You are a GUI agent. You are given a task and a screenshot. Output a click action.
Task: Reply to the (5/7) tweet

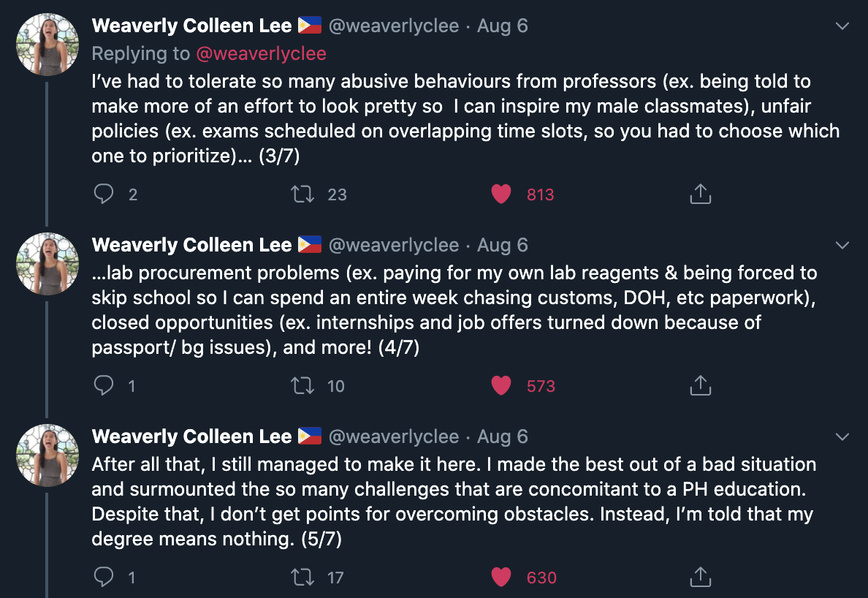pyautogui.click(x=104, y=577)
